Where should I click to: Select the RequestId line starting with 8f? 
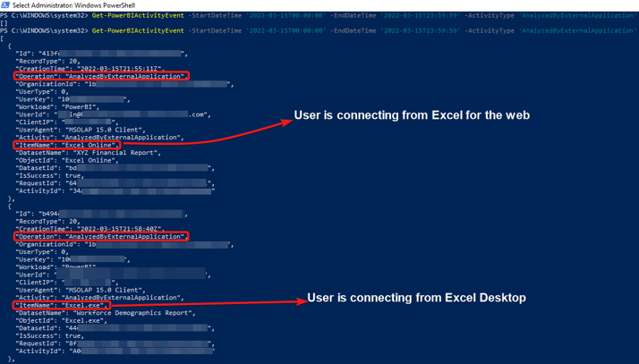click(115, 343)
